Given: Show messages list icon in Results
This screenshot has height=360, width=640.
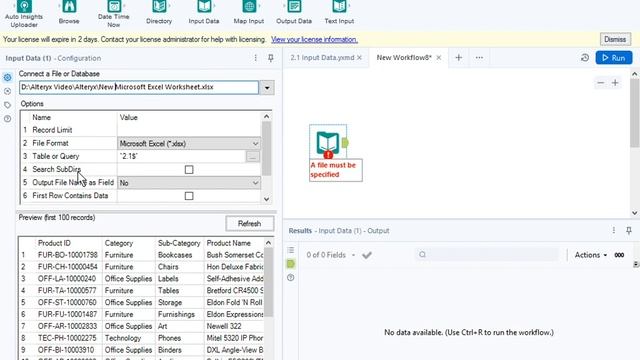Looking at the screenshot, I should 291,250.
